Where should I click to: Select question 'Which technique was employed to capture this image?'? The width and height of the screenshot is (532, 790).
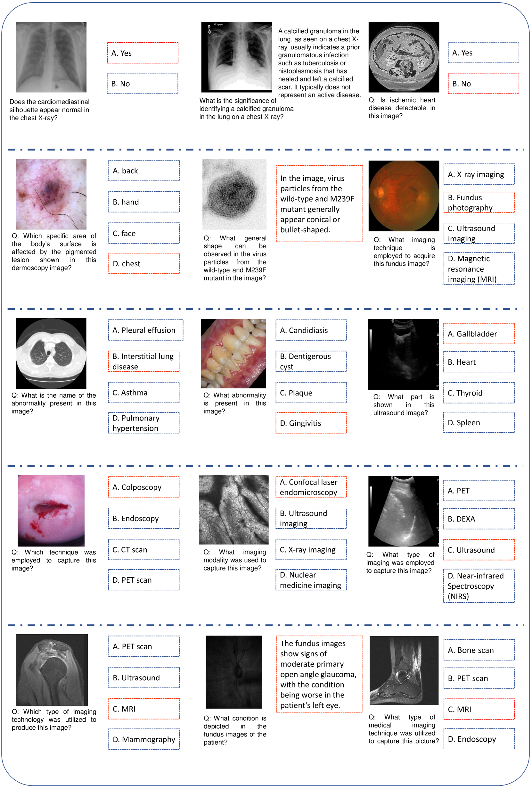click(x=53, y=560)
